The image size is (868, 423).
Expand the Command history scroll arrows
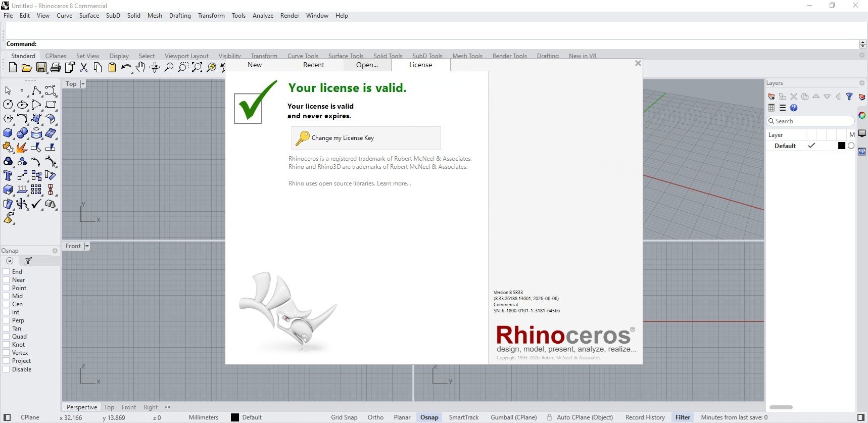(863, 44)
